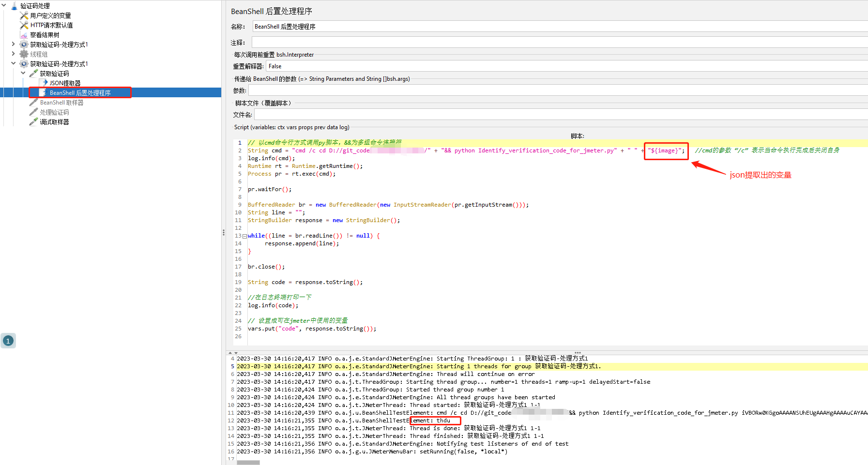The width and height of the screenshot is (868, 465).
Task: Click the log.info(code); script line
Action: 273,305
